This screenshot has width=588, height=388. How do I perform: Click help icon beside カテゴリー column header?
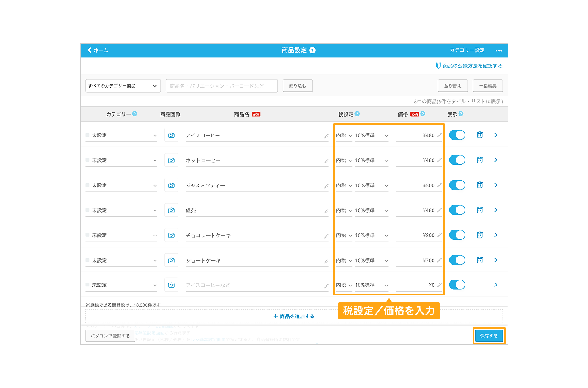pos(135,114)
